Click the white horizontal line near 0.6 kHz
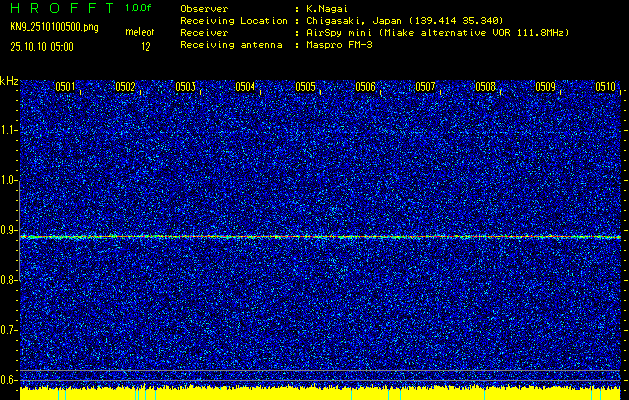Viewport: 629px width, 400px height. tap(320, 371)
